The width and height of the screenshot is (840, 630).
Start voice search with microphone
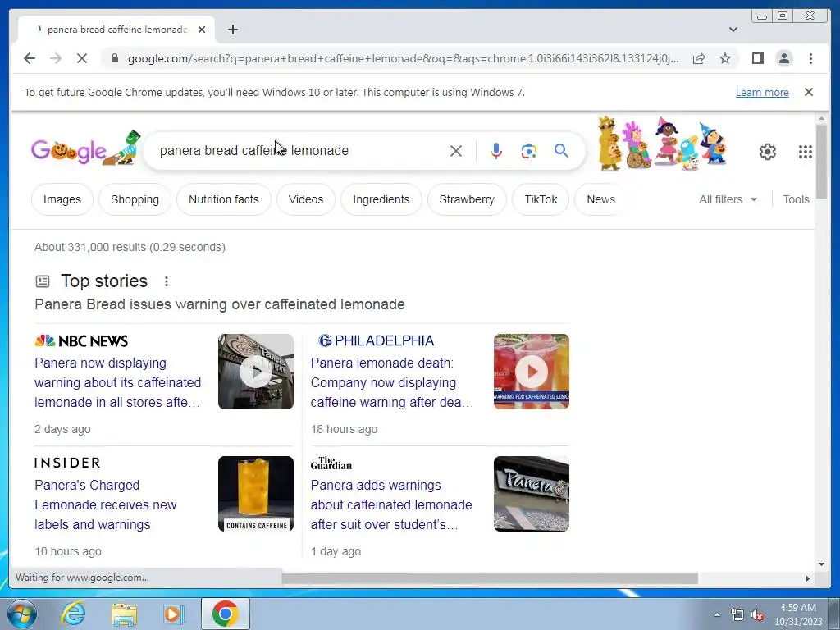click(x=496, y=151)
